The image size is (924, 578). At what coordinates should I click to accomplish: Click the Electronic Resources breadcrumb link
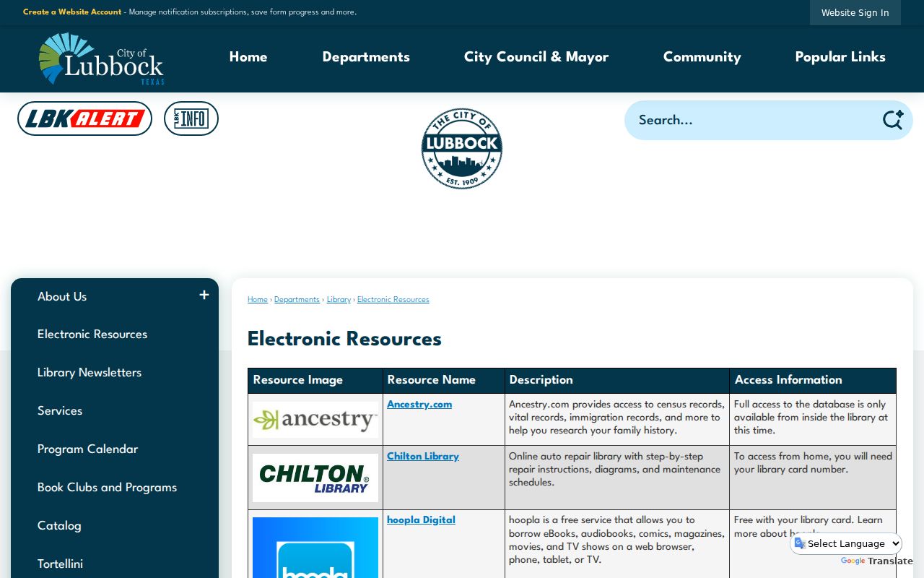393,300
